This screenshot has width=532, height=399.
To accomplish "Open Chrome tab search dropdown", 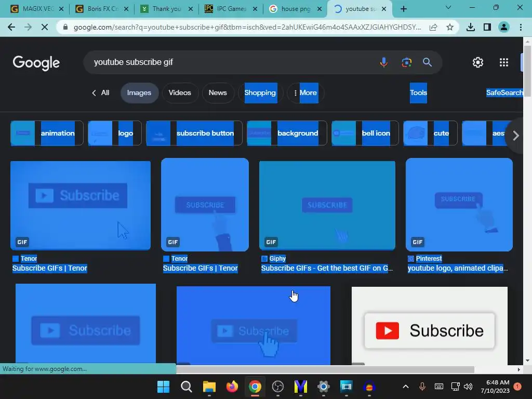I will coord(448,7).
